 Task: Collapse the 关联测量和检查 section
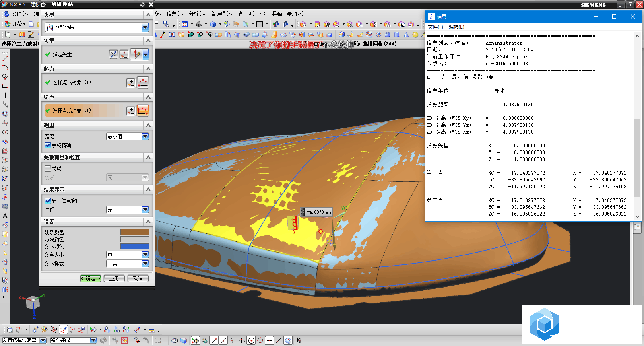(x=148, y=157)
